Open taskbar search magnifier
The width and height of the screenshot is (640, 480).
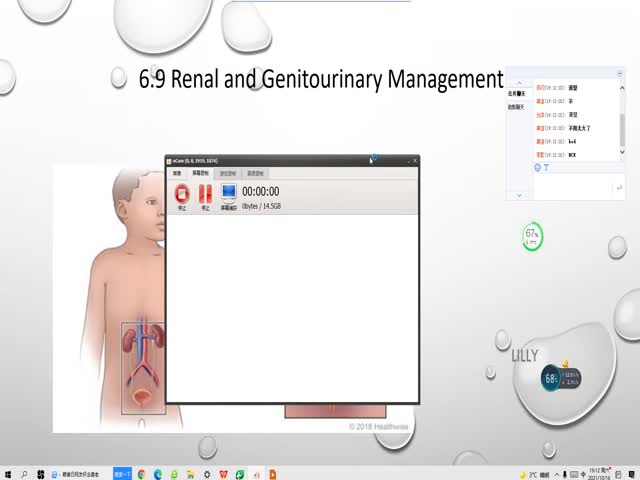pos(24,474)
